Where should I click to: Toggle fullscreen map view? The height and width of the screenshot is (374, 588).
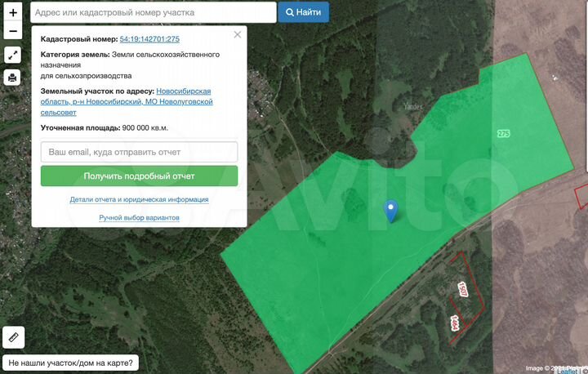pyautogui.click(x=13, y=56)
